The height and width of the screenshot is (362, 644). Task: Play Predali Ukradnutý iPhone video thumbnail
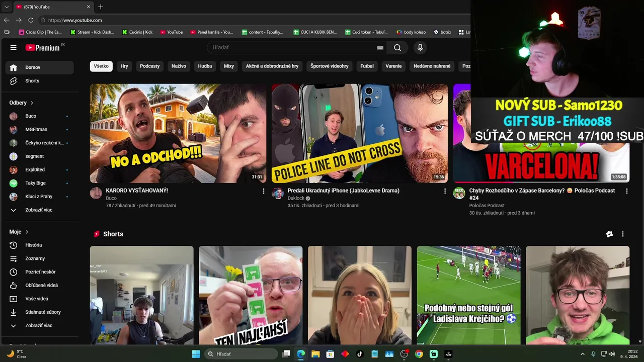(x=360, y=133)
